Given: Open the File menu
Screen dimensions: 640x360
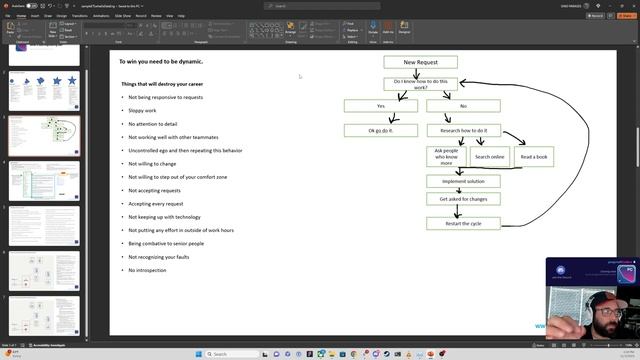Looking at the screenshot, I should click(x=8, y=16).
